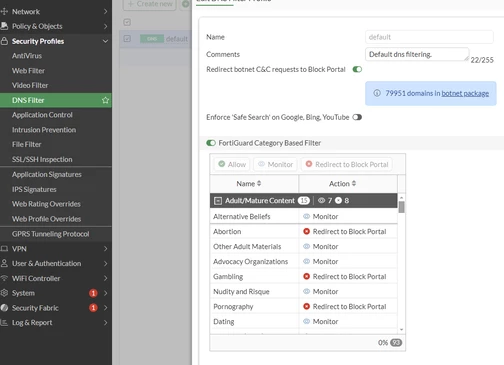Click the Monitor action button
This screenshot has width=504, height=365.
point(275,164)
